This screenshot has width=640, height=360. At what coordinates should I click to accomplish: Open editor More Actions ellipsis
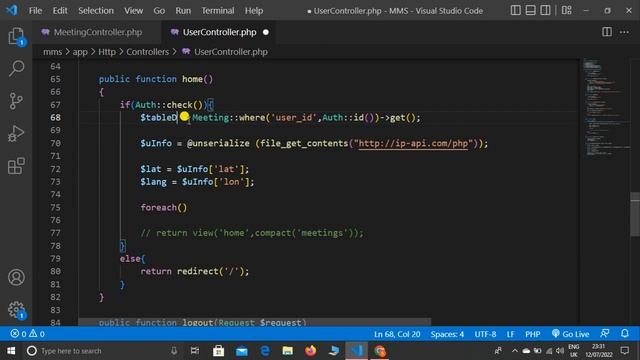(624, 32)
